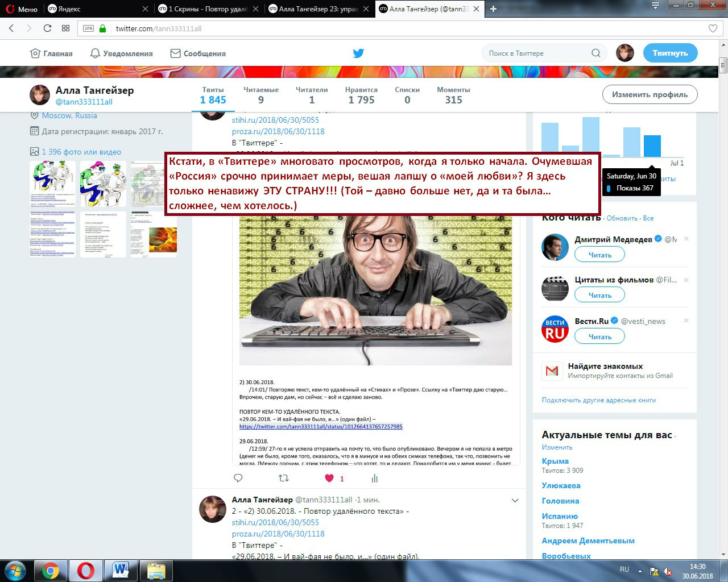Screen dimensions: 728x582
Task: Click the reply speech bubble icon
Action: pos(238,478)
